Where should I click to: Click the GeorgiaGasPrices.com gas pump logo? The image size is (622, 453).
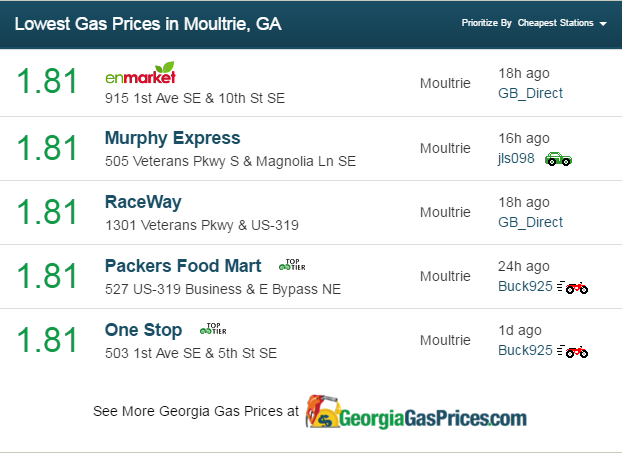(x=322, y=412)
